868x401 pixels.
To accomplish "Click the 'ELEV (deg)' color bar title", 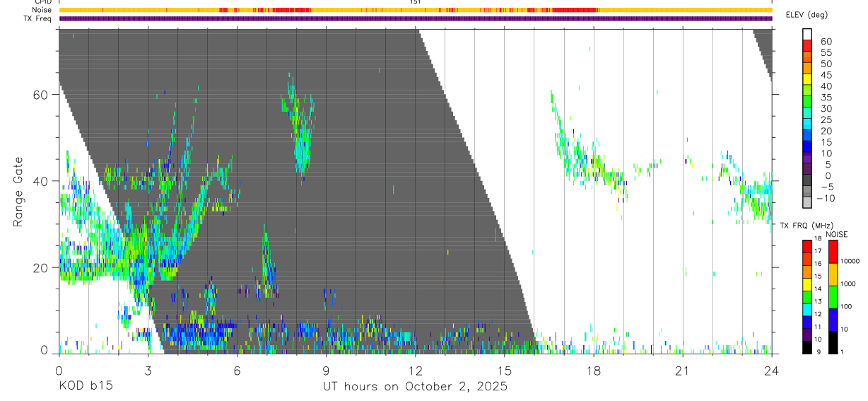I will pyautogui.click(x=808, y=15).
